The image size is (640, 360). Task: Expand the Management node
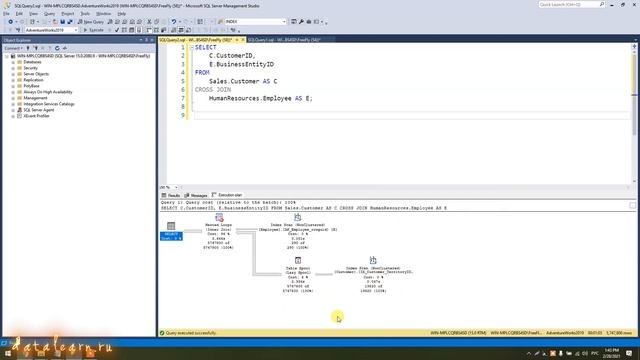coord(13,98)
